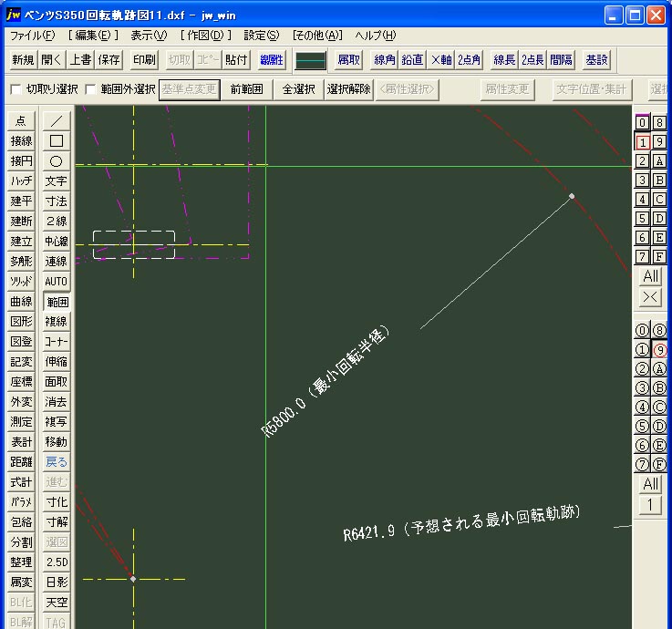Toggle circled layer group 9

[659, 350]
